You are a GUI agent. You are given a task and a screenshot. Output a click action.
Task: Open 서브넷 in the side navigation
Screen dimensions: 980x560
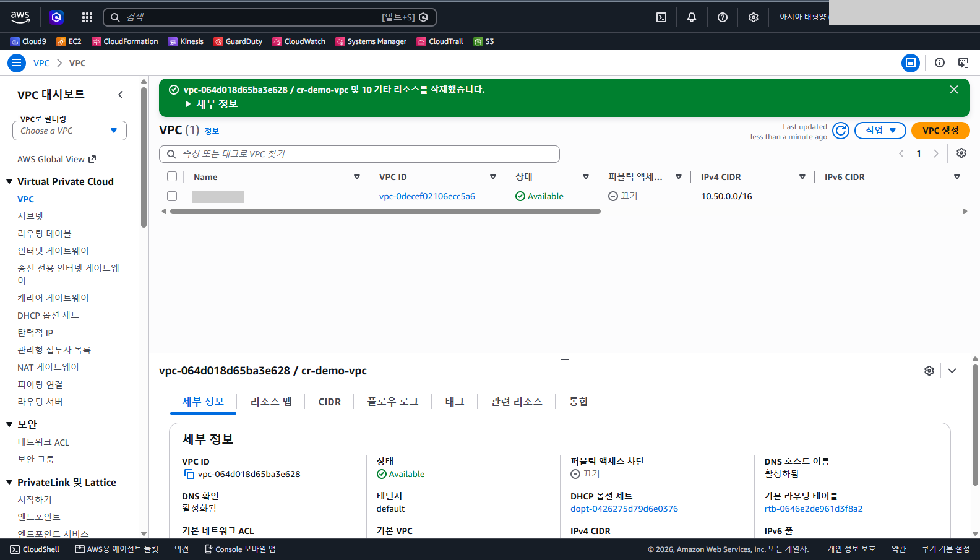click(30, 216)
